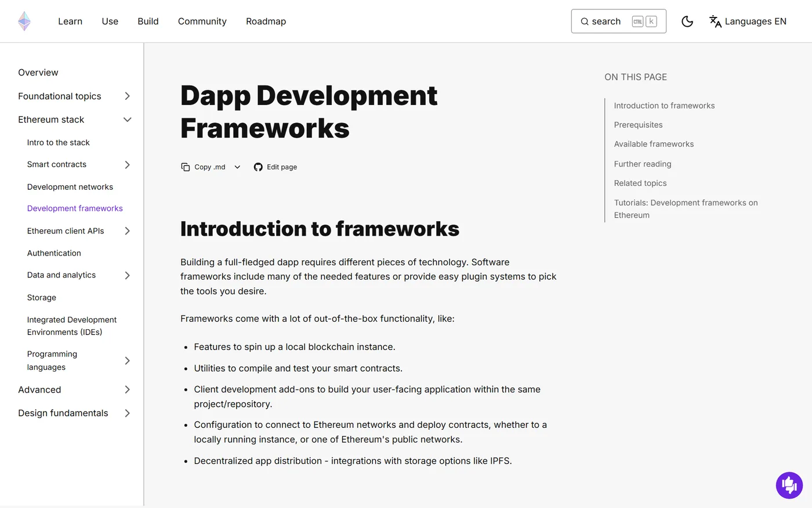Click the ON THIS PAGE label
812x508 pixels.
tap(636, 77)
